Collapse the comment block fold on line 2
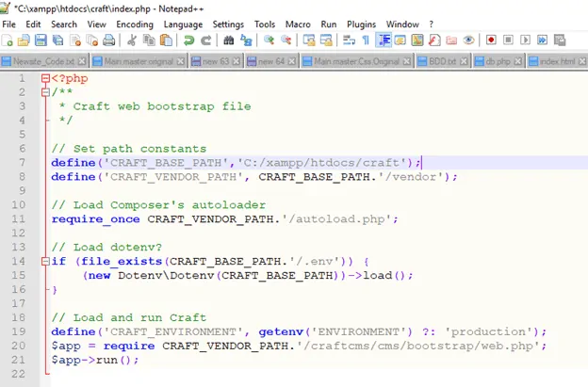This screenshot has height=387, width=588. 45,92
